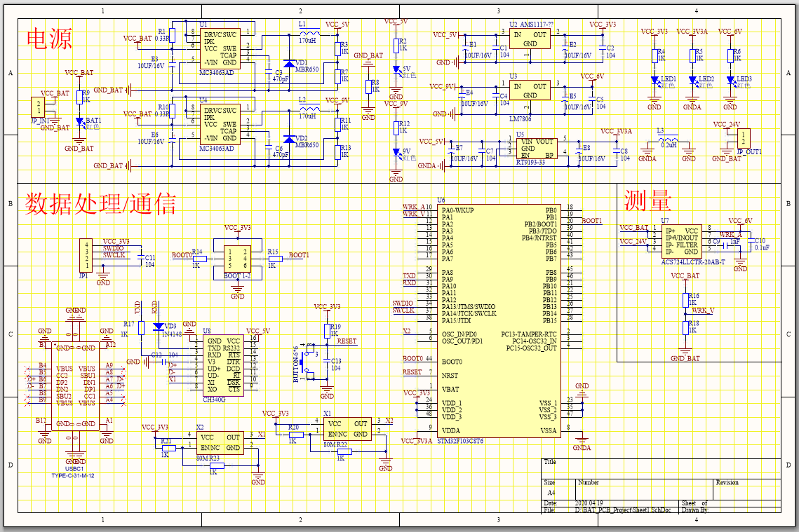Select the VD2 MBR650 diode
Viewport: 799px width, 532px height.
tap(290, 139)
